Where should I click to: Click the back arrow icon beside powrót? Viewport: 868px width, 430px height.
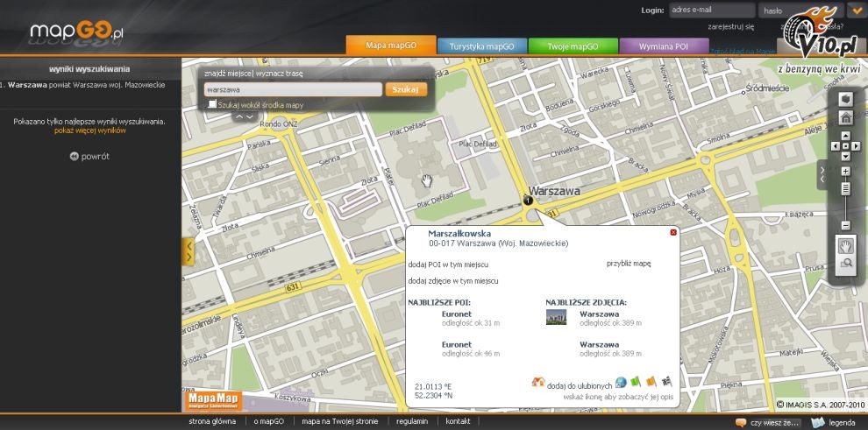point(75,157)
